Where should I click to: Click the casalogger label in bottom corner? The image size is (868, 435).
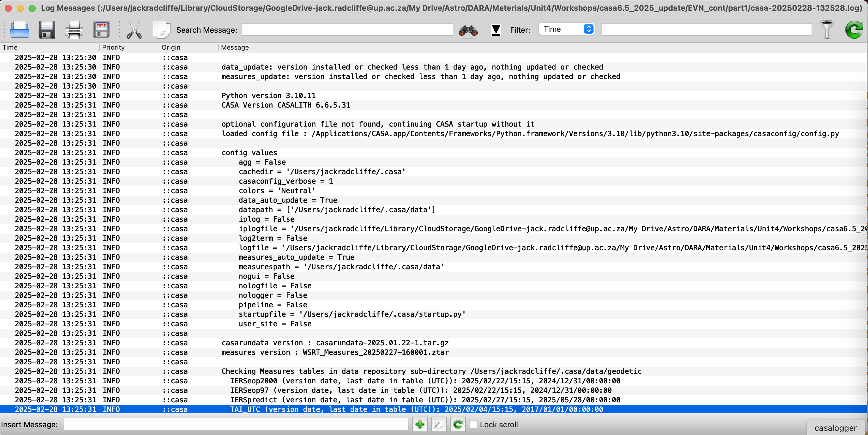(x=835, y=428)
